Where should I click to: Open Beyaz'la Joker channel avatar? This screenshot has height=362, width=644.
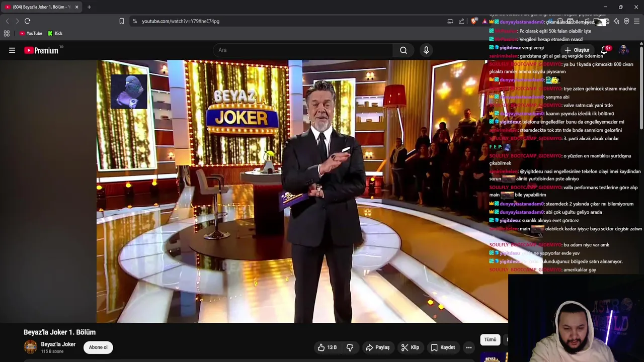[31, 347]
